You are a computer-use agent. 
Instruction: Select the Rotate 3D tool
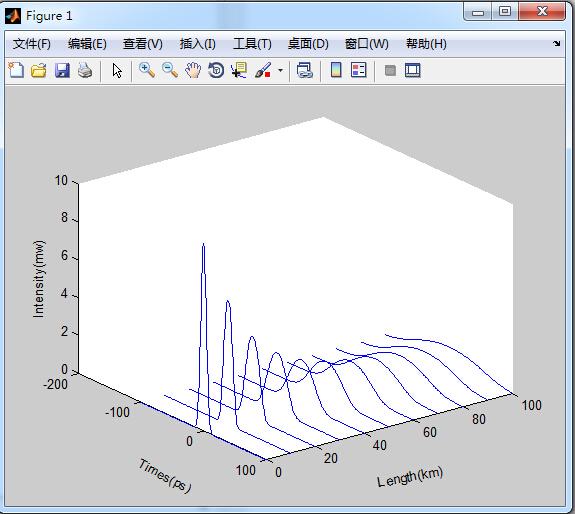point(216,70)
